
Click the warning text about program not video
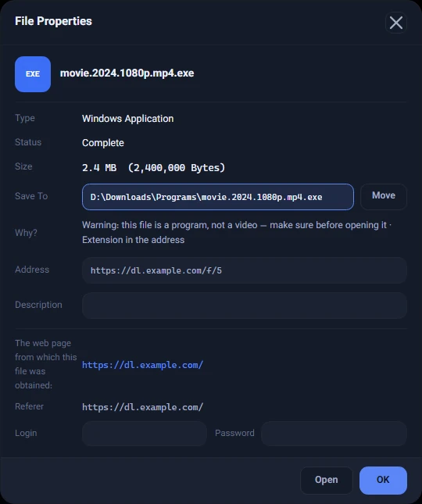[x=237, y=232]
